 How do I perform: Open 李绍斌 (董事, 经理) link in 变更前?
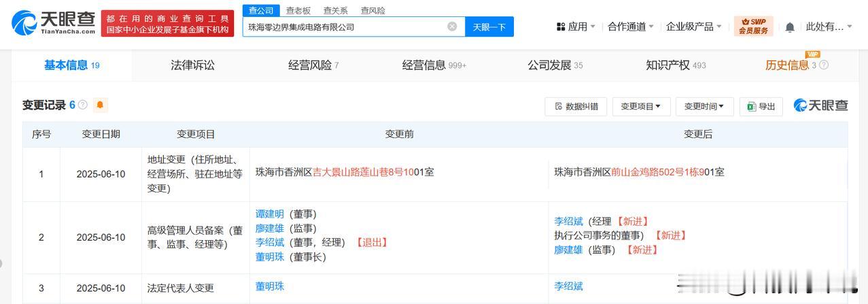point(270,243)
